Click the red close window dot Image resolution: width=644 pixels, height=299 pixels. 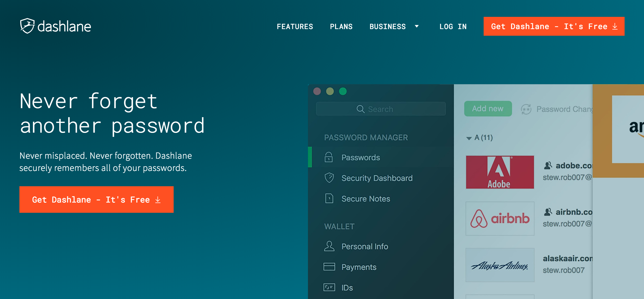point(317,91)
